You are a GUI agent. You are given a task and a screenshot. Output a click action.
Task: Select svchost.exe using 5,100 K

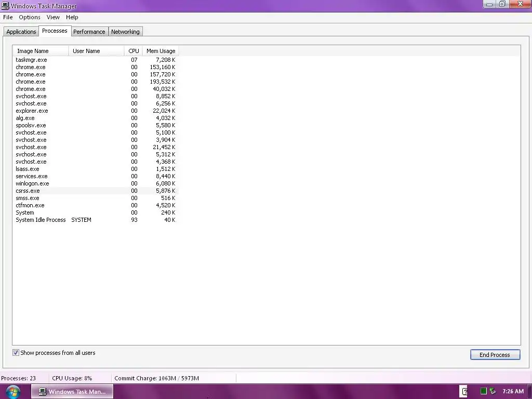point(96,132)
